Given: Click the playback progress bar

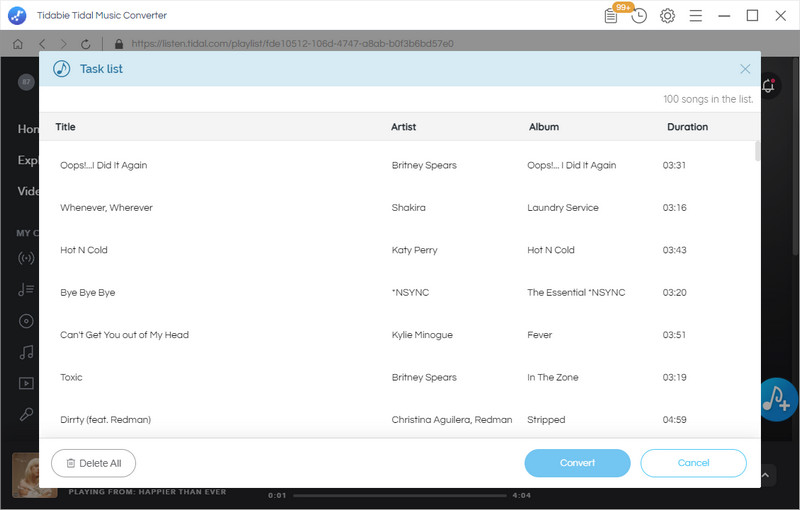Looking at the screenshot, I should (399, 495).
